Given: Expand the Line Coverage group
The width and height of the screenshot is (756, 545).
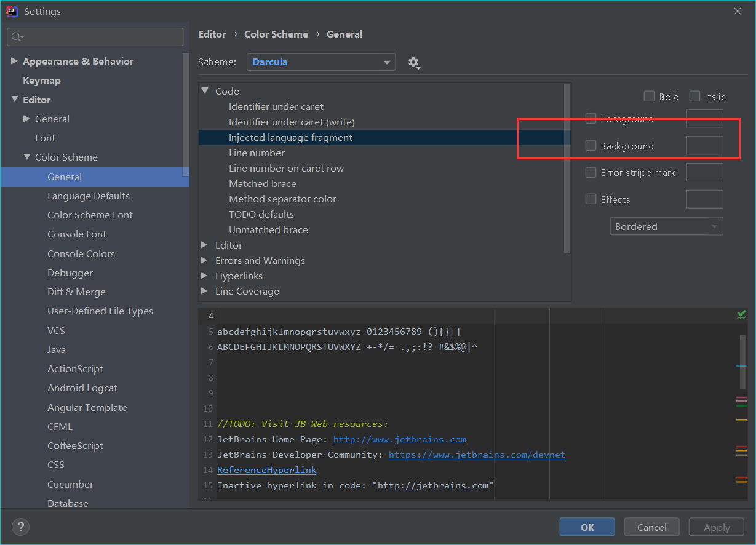Looking at the screenshot, I should tap(205, 291).
